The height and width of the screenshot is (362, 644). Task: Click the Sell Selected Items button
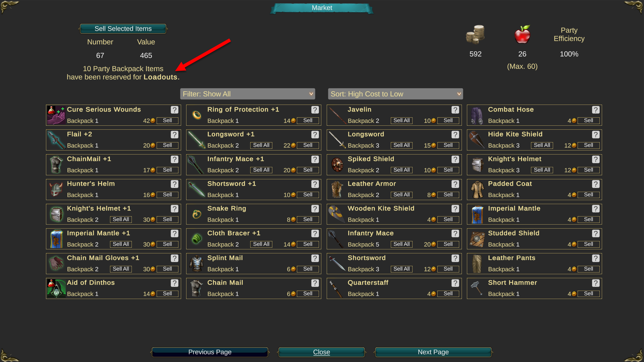pyautogui.click(x=123, y=29)
